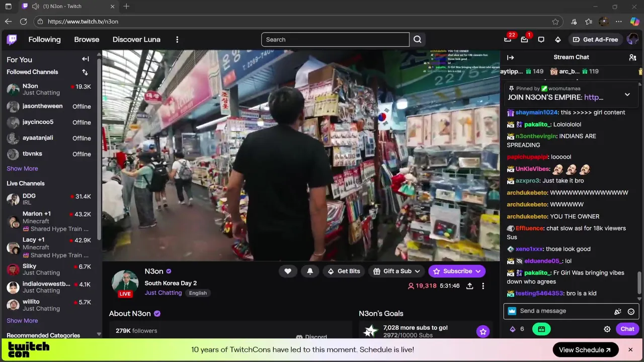
Task: Click Get Ad-Free button
Action: [595, 40]
